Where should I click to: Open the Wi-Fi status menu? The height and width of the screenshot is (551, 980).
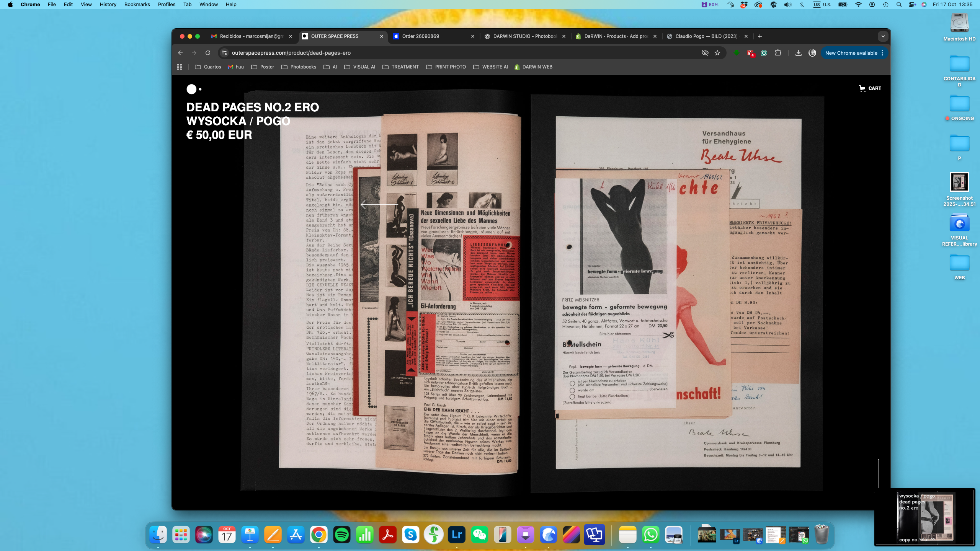pos(858,5)
